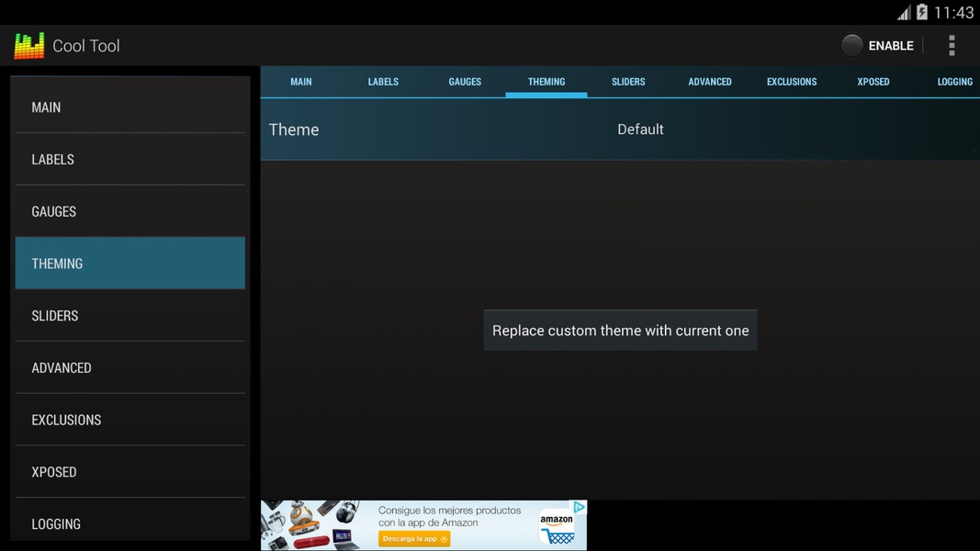The width and height of the screenshot is (980, 551).
Task: Check the signal strength icon in status bar
Action: tap(904, 13)
